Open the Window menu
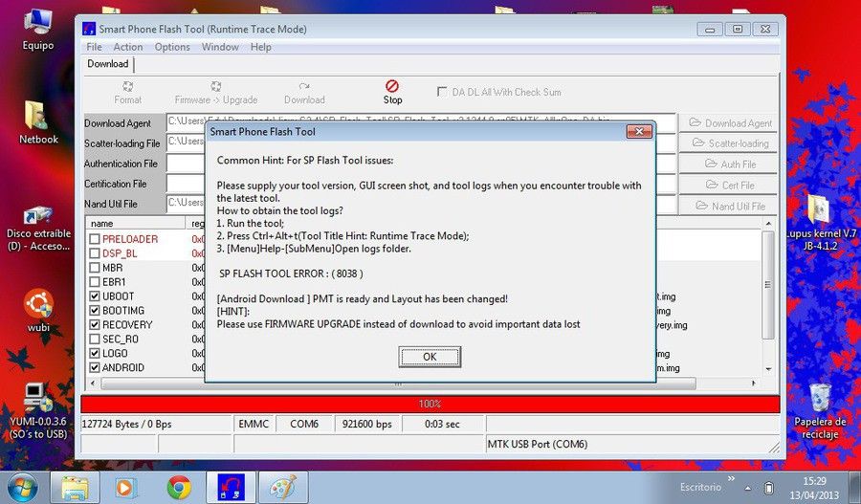Image resolution: width=861 pixels, height=504 pixels. (x=220, y=47)
